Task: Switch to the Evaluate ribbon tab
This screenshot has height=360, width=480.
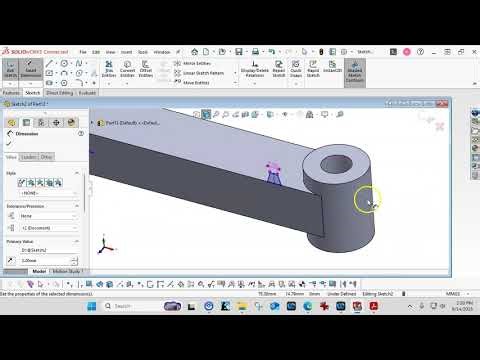Action: tap(87, 93)
